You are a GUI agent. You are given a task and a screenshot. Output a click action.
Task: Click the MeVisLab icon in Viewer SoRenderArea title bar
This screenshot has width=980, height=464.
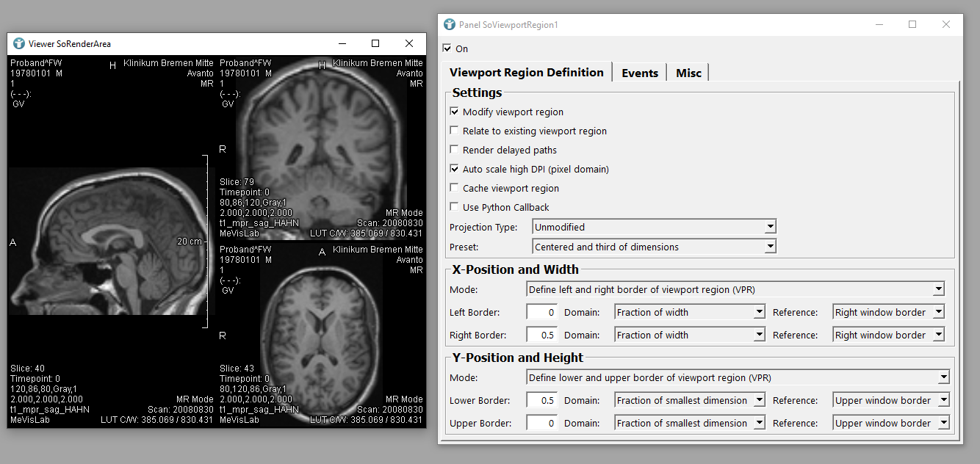(19, 43)
